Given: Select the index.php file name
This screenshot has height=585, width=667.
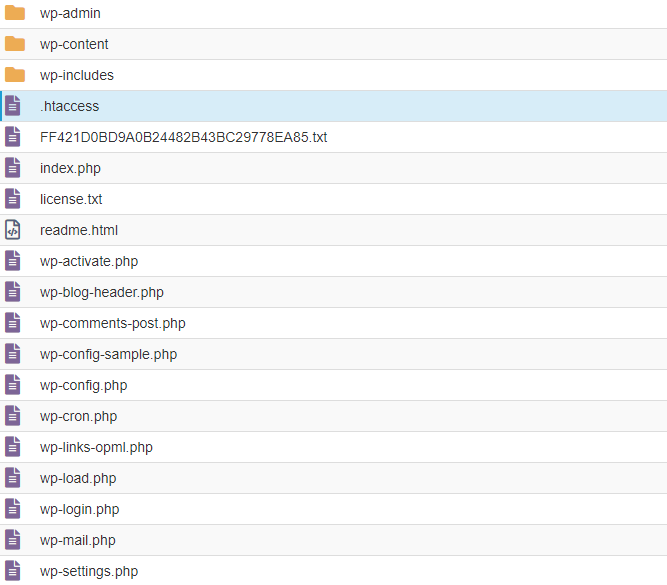Looking at the screenshot, I should tap(70, 168).
